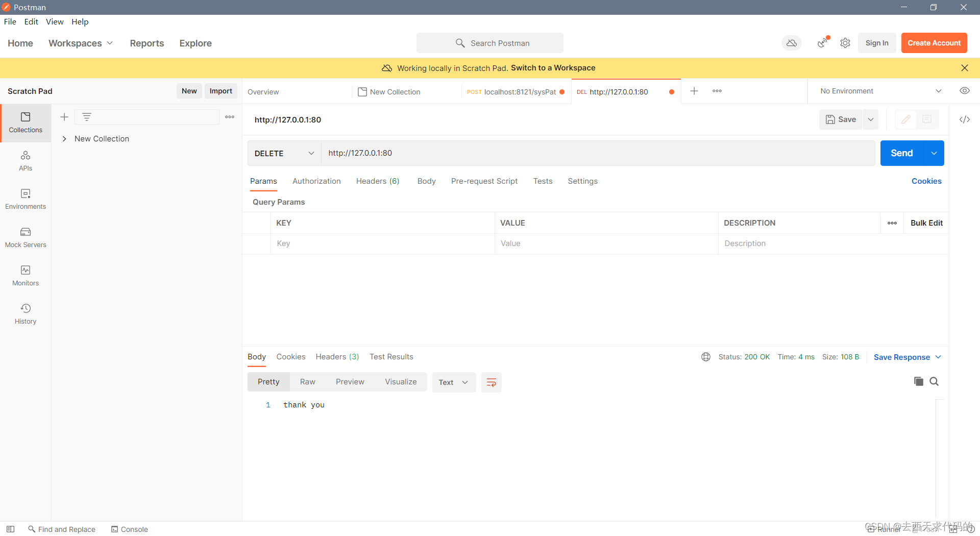Click the edit pencil icon

(906, 119)
